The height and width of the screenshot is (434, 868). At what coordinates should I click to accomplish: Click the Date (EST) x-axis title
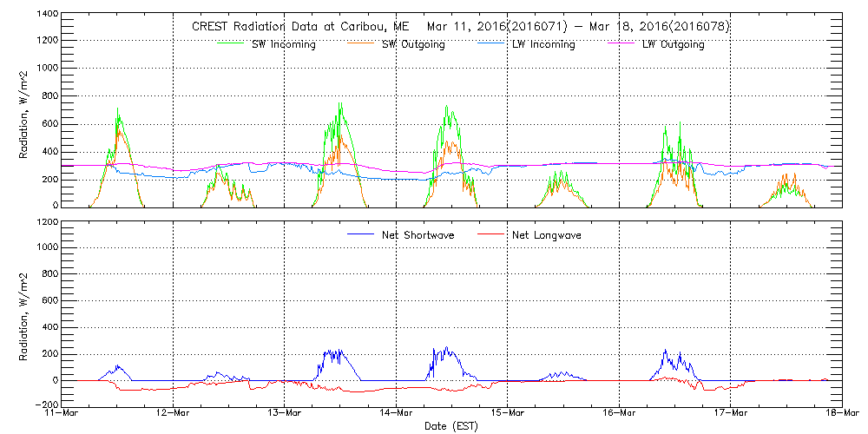coord(451,427)
